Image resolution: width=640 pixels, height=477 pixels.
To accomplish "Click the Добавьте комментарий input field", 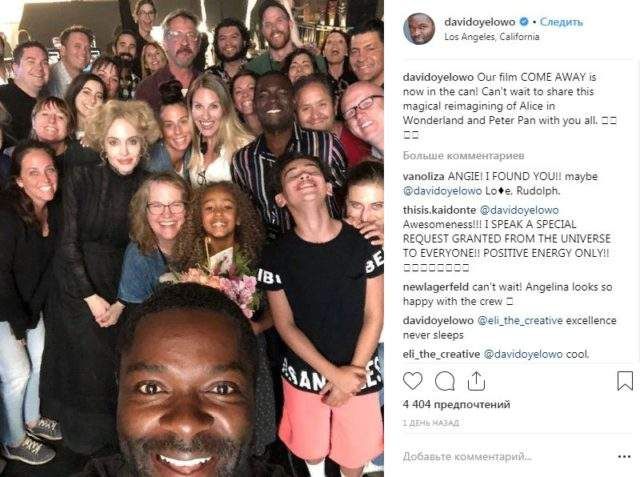I will coord(508,457).
